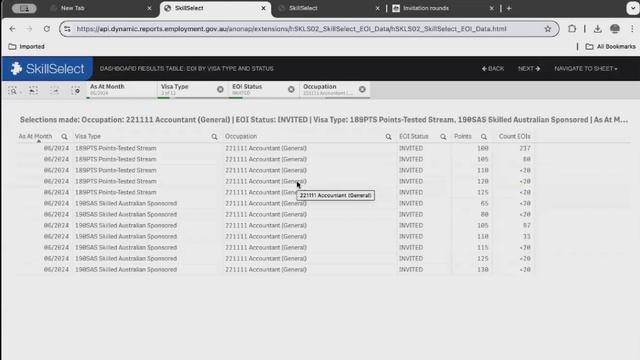Search in the Occupation column
Image resolution: width=640 pixels, height=360 pixels.
(388, 137)
